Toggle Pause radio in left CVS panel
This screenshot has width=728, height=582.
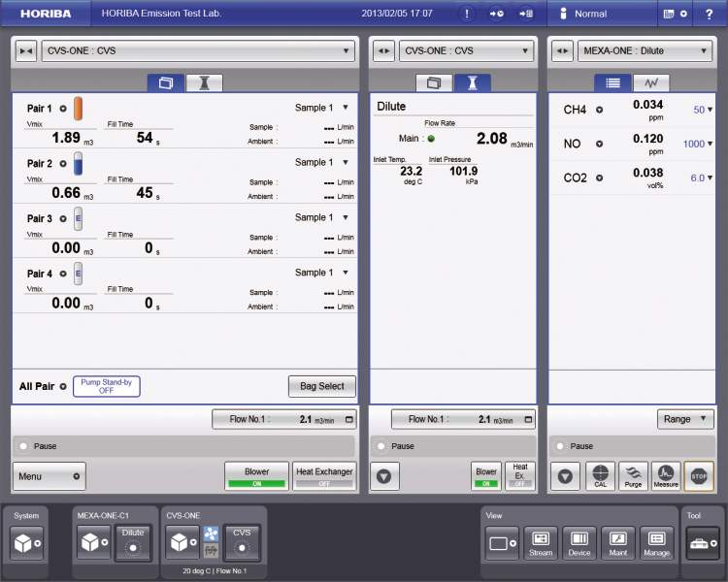tap(23, 446)
